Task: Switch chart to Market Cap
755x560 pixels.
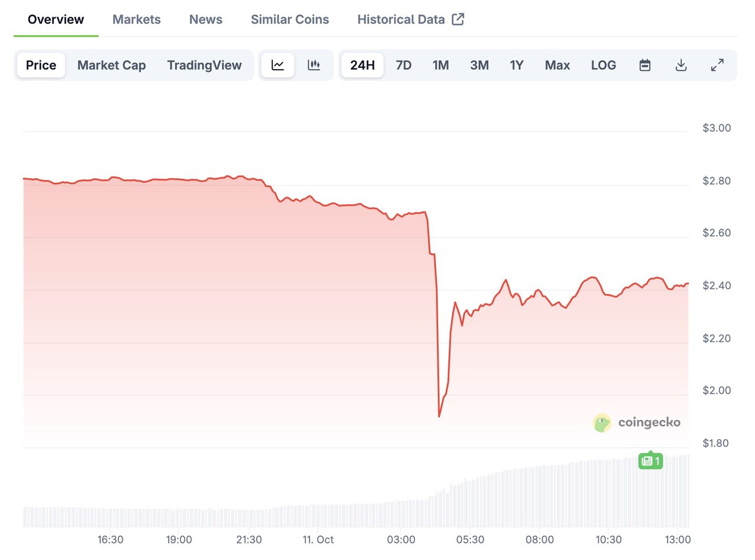Action: 111,65
